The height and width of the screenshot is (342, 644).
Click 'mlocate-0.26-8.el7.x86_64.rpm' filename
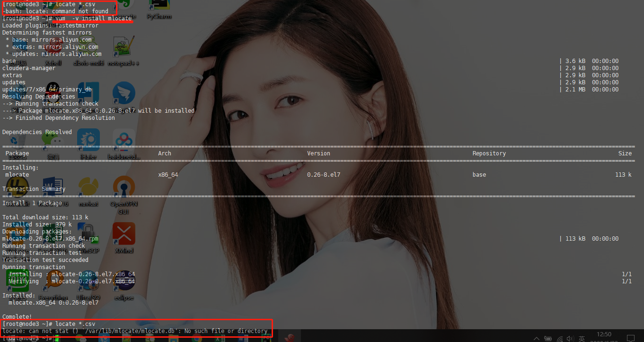pos(50,239)
